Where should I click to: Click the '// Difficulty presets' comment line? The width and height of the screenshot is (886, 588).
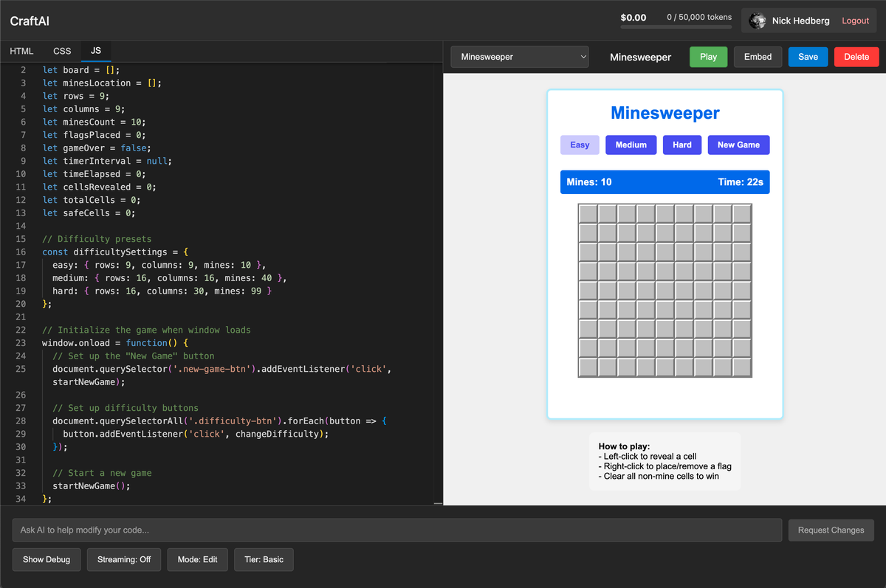(97, 239)
